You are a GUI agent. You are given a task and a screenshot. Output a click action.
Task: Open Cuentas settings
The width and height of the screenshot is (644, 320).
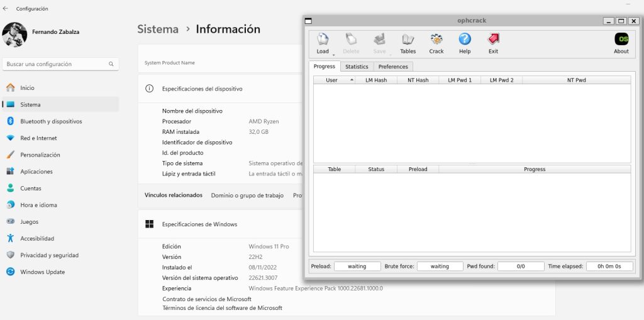tap(60, 189)
